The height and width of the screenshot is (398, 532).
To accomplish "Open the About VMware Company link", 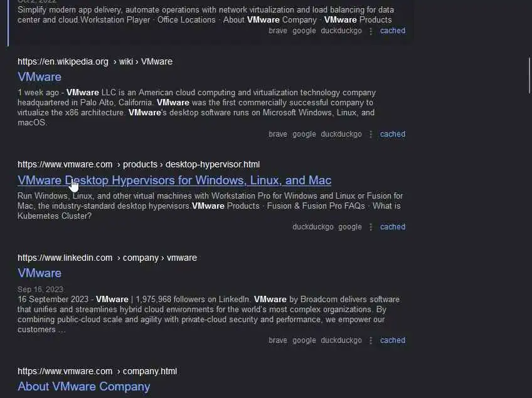I will pyautogui.click(x=84, y=387).
